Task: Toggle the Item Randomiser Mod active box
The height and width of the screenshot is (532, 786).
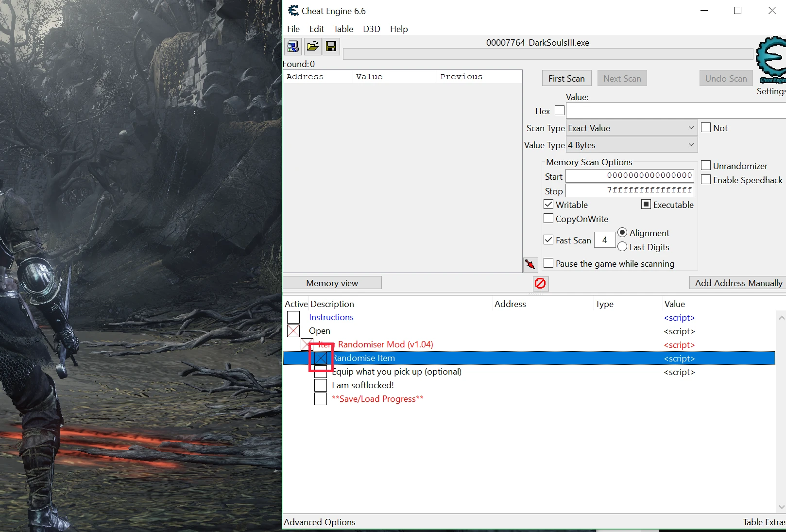Action: tap(307, 344)
